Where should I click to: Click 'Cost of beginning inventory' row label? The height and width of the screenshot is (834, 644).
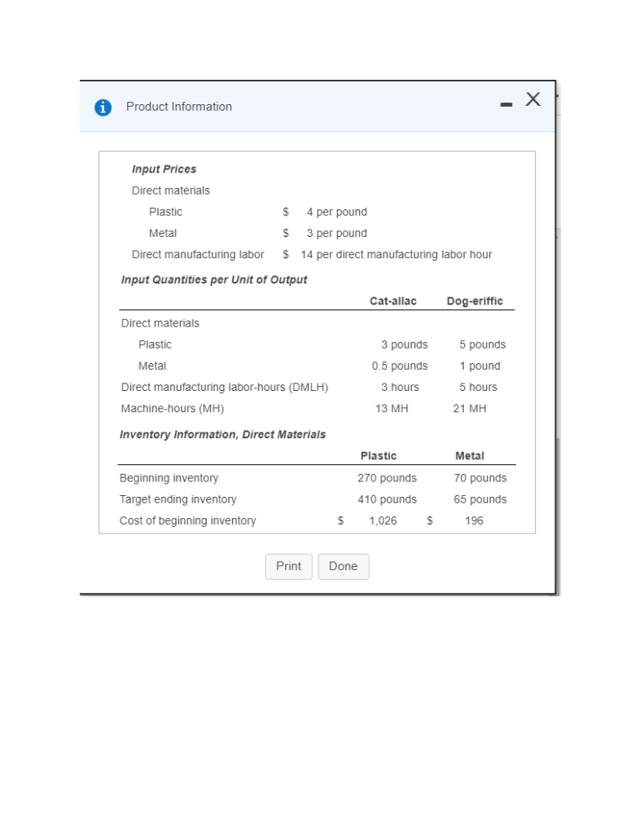188,520
